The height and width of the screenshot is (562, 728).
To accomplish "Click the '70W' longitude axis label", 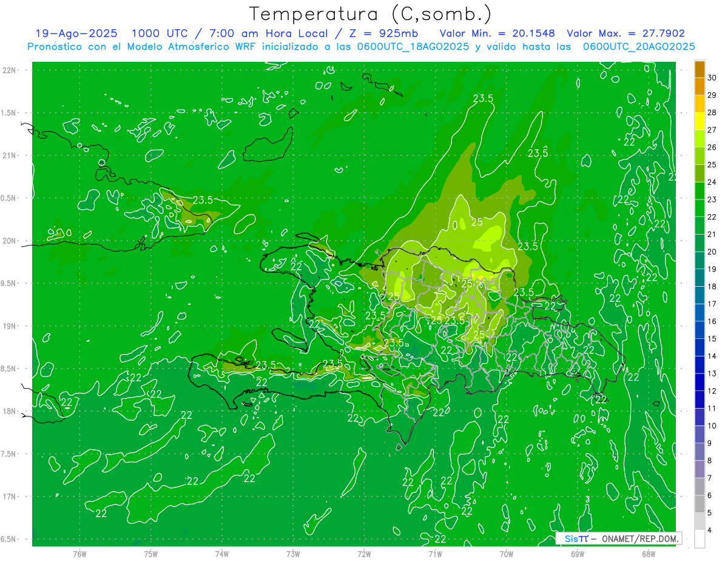I will [x=507, y=554].
